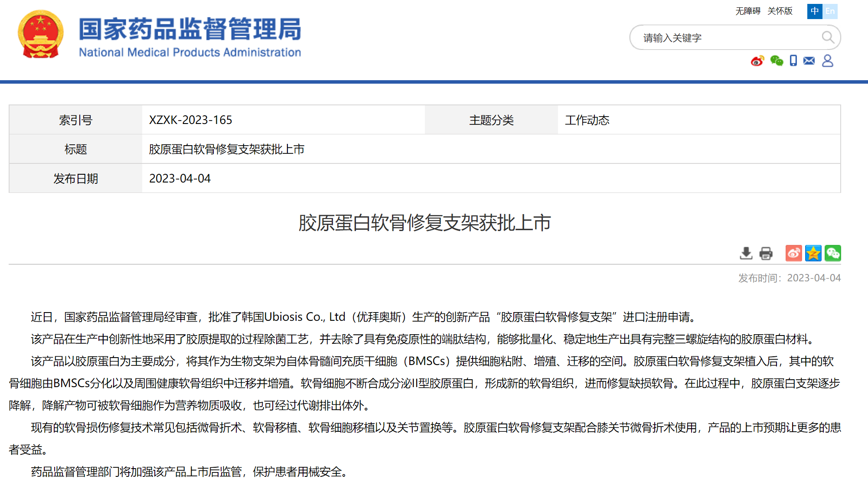This screenshot has height=479, width=868.
Task: Open the email subscription icon
Action: point(809,61)
